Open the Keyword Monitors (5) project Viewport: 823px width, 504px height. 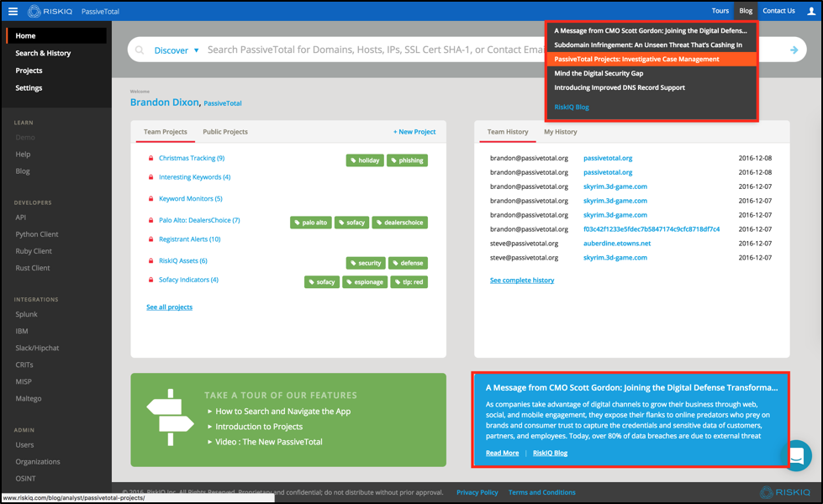tap(191, 198)
